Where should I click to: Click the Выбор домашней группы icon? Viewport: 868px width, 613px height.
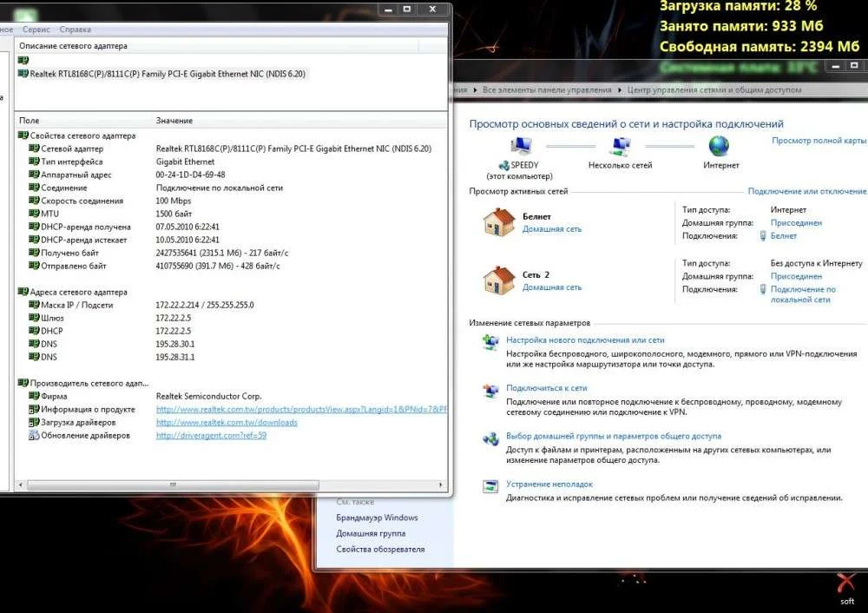pyautogui.click(x=490, y=439)
